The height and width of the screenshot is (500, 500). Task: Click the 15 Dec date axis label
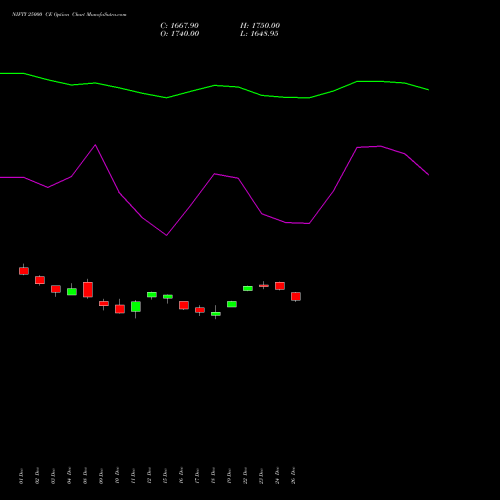pos(165,476)
